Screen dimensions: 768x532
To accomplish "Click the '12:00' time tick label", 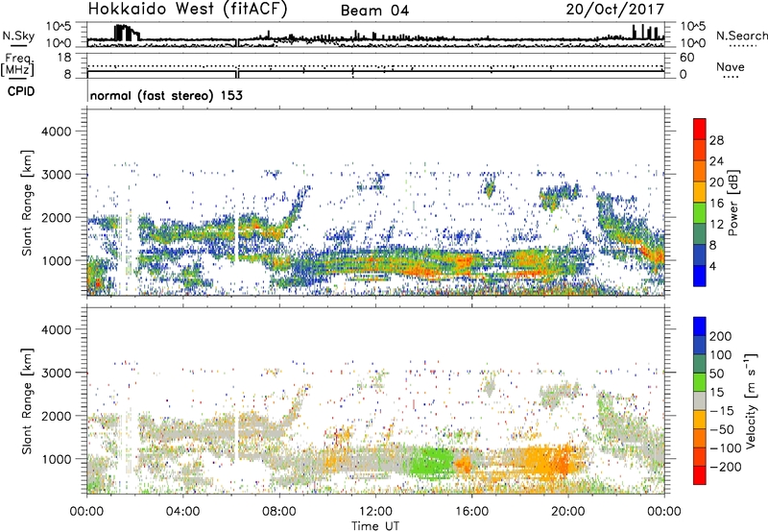I will click(x=375, y=512).
